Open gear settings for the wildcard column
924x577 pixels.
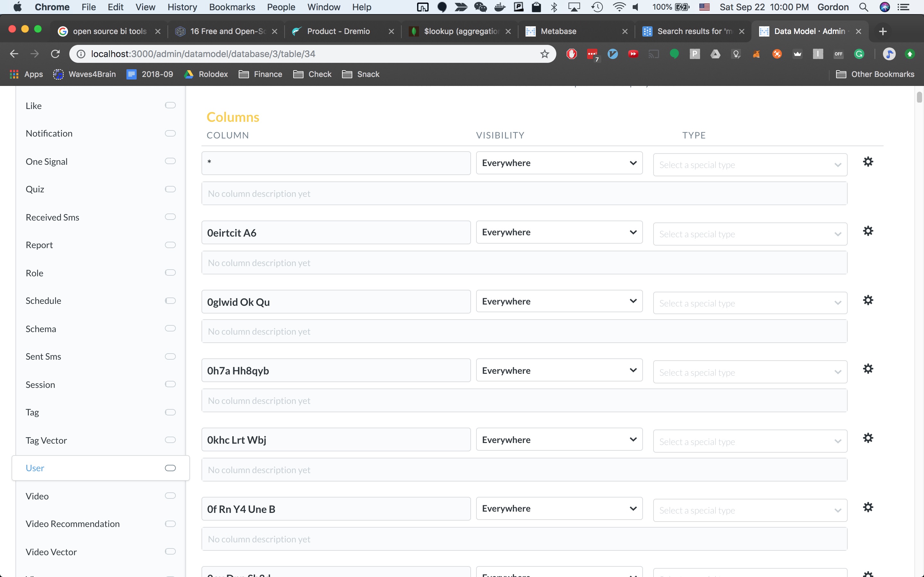tap(868, 162)
